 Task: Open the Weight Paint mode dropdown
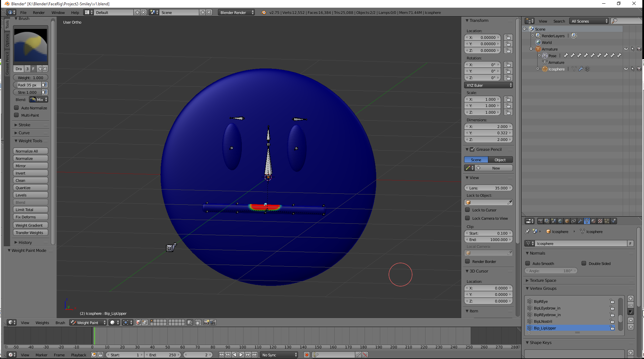[x=88, y=322]
